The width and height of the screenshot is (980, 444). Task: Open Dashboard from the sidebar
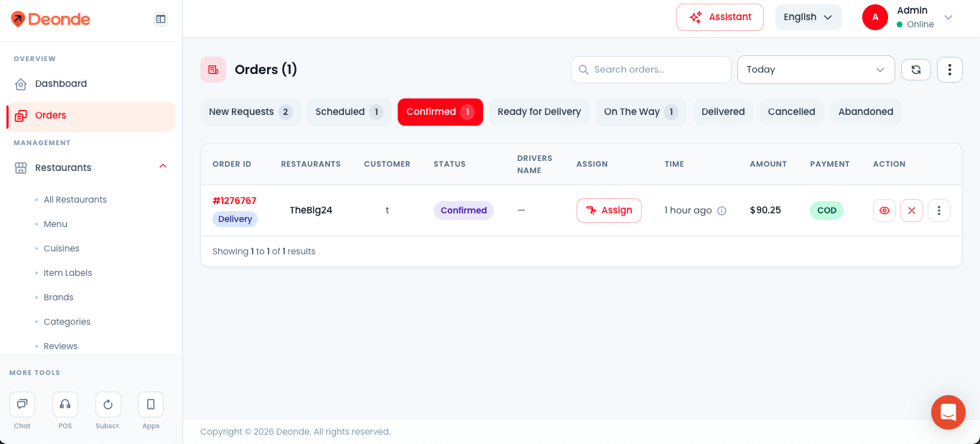90,83
